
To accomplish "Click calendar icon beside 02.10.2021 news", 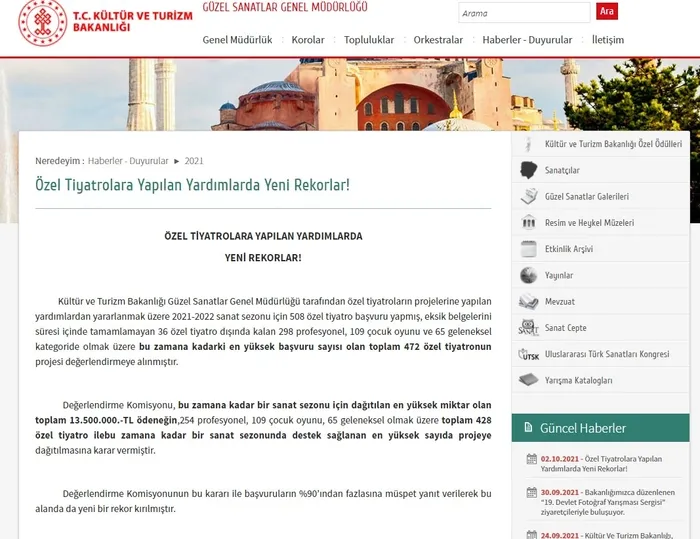I will [x=532, y=459].
